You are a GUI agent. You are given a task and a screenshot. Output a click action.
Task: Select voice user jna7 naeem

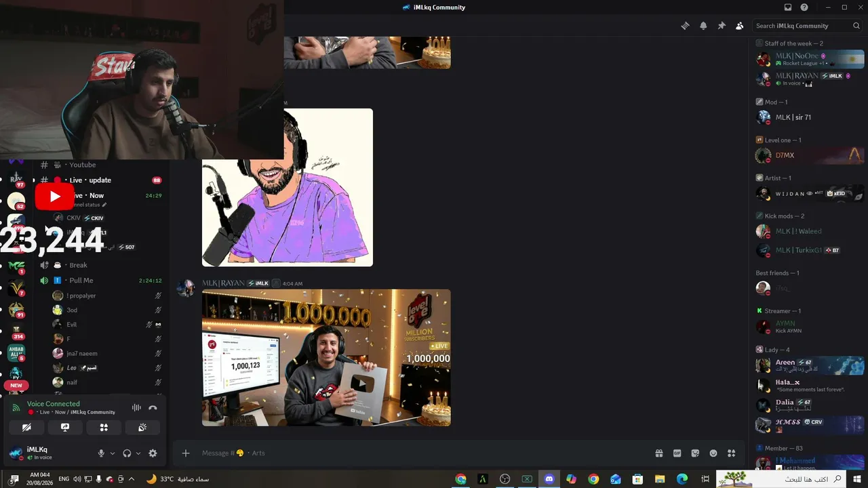(106, 354)
